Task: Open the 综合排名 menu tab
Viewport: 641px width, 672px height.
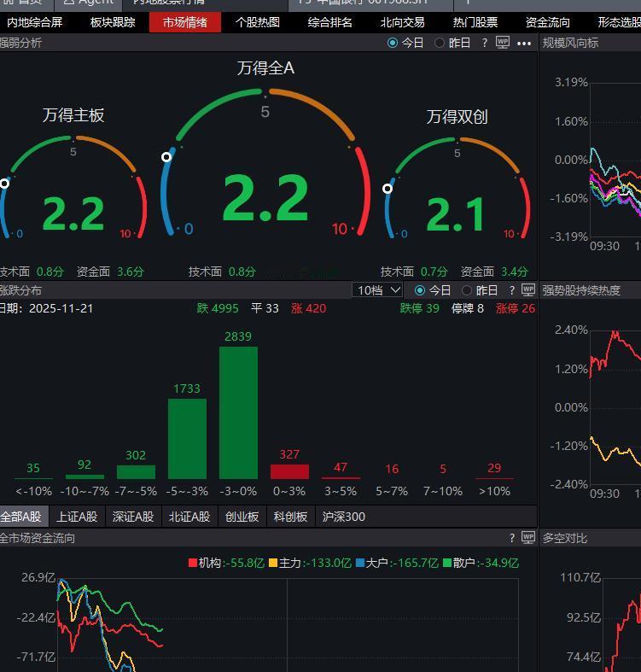Action: point(330,22)
